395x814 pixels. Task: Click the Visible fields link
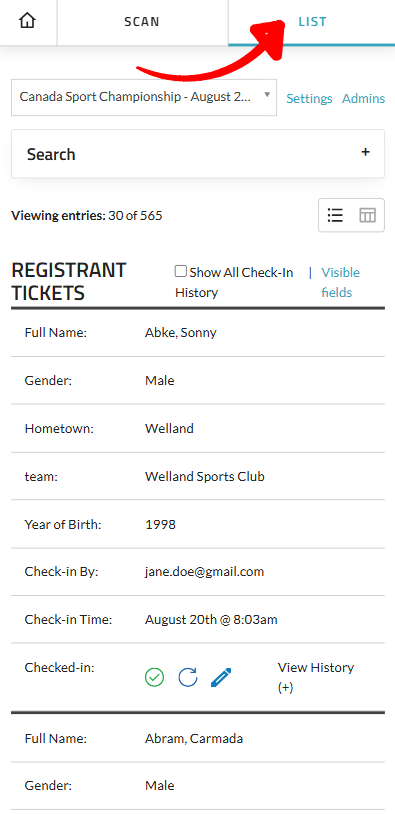coord(340,282)
